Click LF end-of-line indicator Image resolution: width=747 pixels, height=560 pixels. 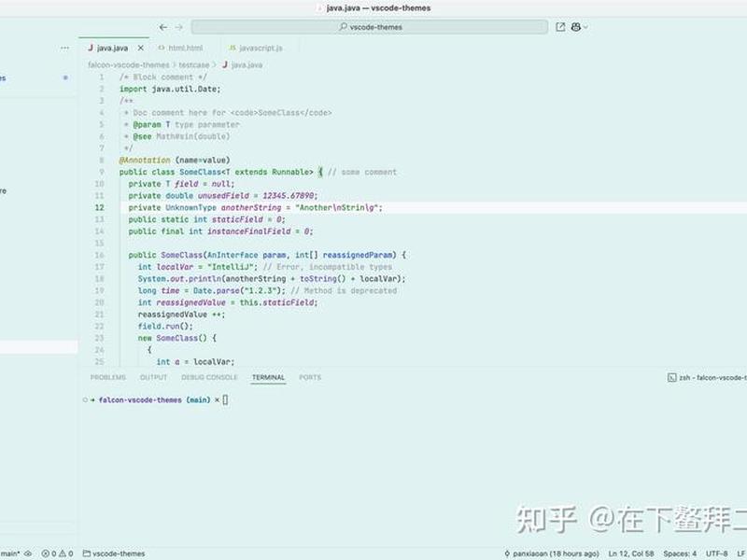coord(741,553)
